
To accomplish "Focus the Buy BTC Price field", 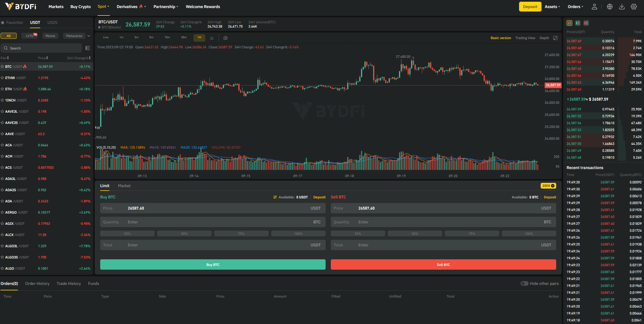I will pos(213,208).
